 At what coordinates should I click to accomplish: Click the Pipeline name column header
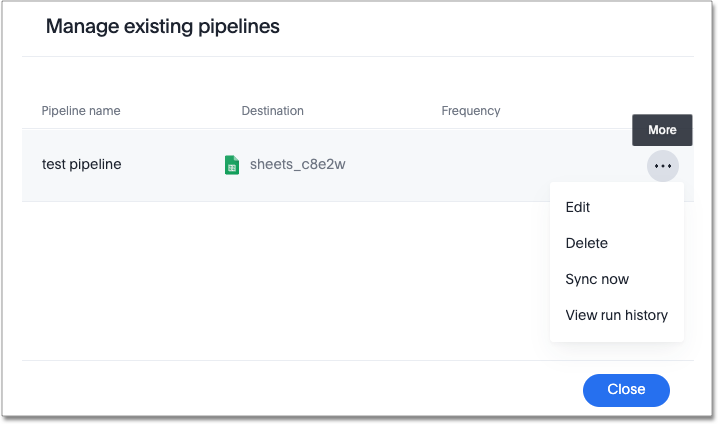pos(81,111)
